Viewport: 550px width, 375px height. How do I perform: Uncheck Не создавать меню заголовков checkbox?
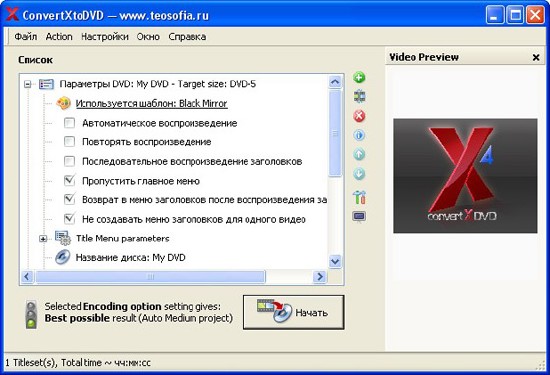[x=69, y=219]
